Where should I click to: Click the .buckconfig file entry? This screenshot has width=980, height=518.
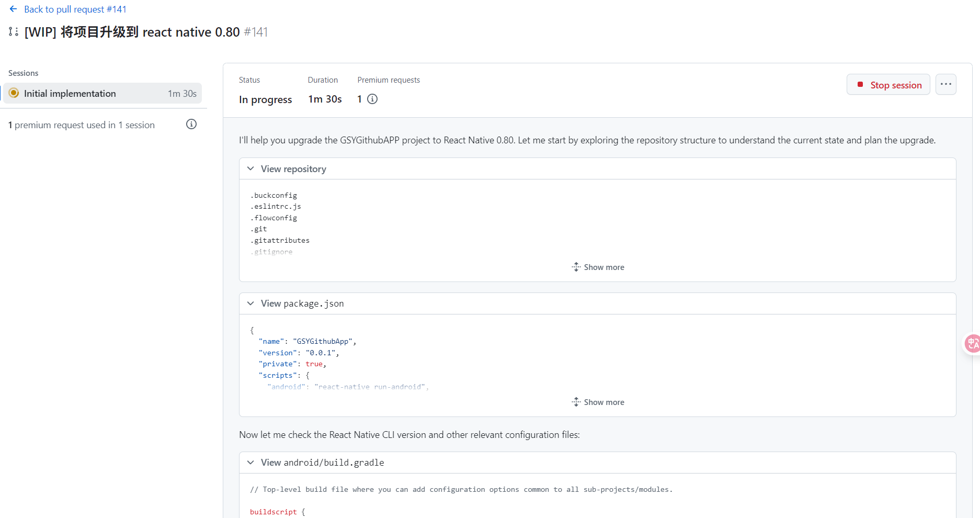[274, 195]
